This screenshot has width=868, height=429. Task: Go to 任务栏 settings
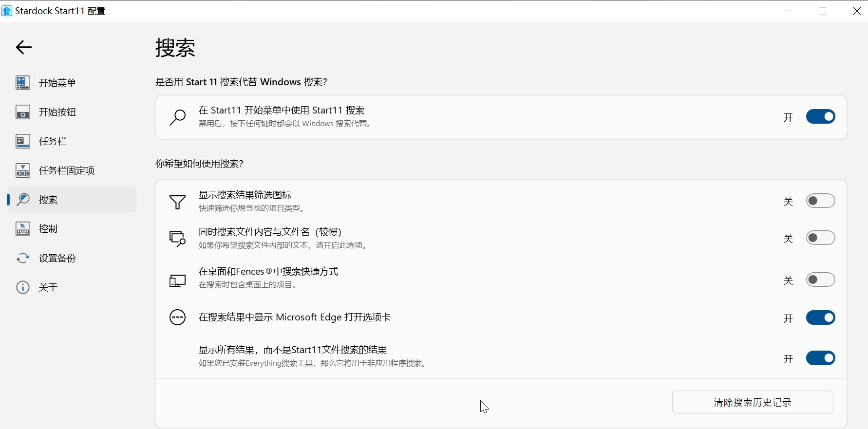(x=72, y=141)
